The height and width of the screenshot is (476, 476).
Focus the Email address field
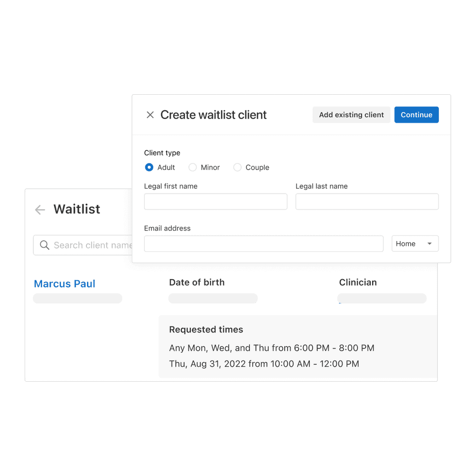point(263,244)
